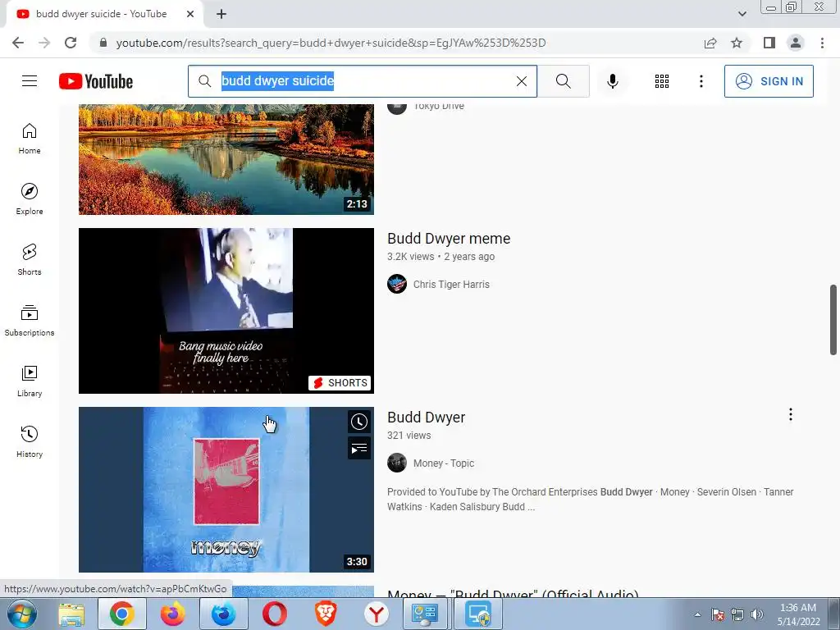Launch Brave browser from taskbar
Viewport: 840px width, 630px height.
(325, 614)
